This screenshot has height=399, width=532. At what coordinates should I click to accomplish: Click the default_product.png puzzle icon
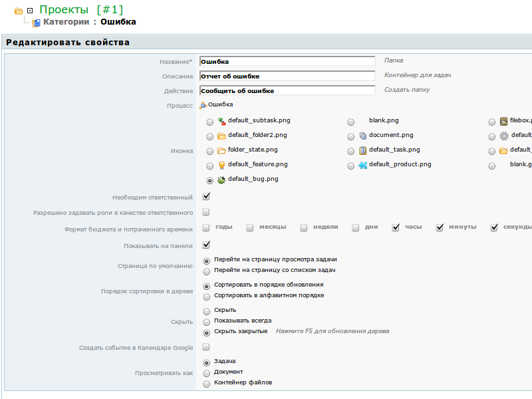pyautogui.click(x=362, y=165)
